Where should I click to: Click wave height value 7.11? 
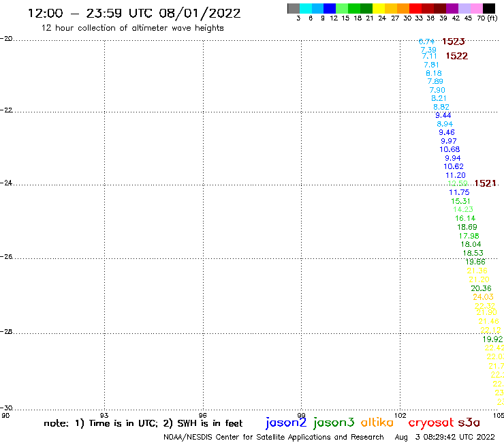click(430, 57)
